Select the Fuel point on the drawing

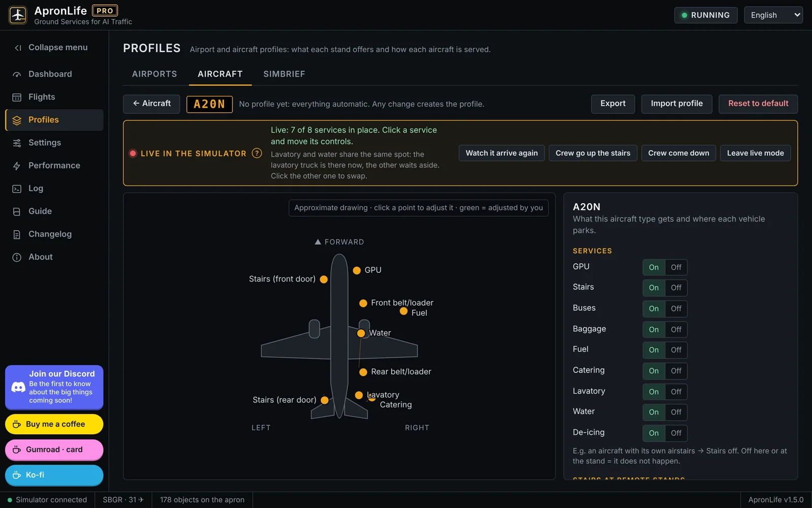(403, 311)
